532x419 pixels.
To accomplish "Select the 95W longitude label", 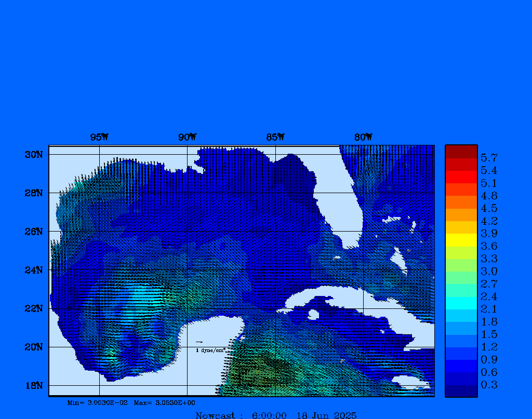I will click(x=99, y=137).
